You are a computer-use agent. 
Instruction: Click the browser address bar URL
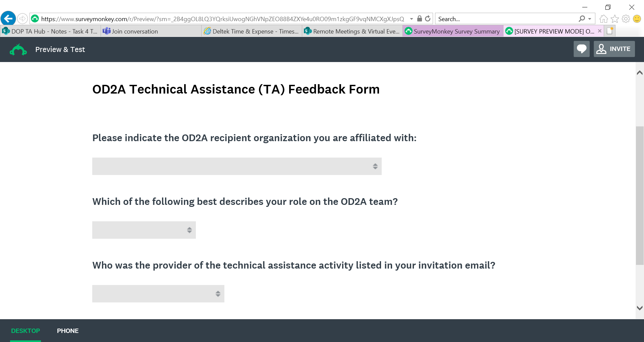coord(222,19)
